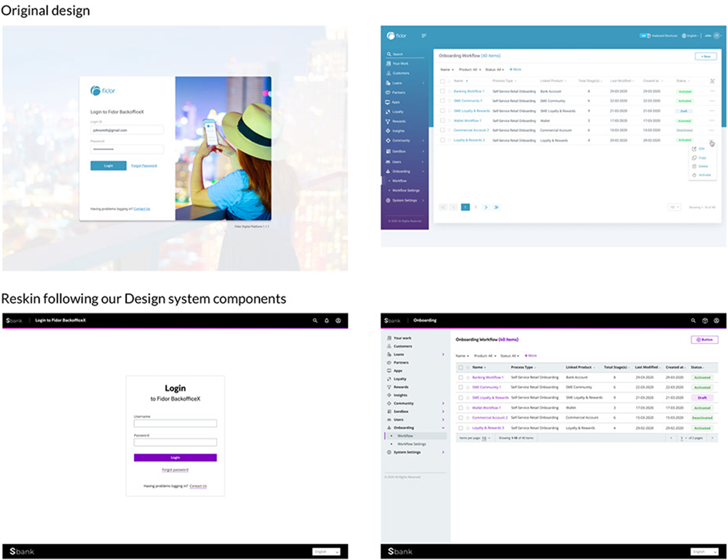Viewport: 728px width, 560px height.
Task: Click the purple Login button on Sbank login
Action: pyautogui.click(x=175, y=458)
